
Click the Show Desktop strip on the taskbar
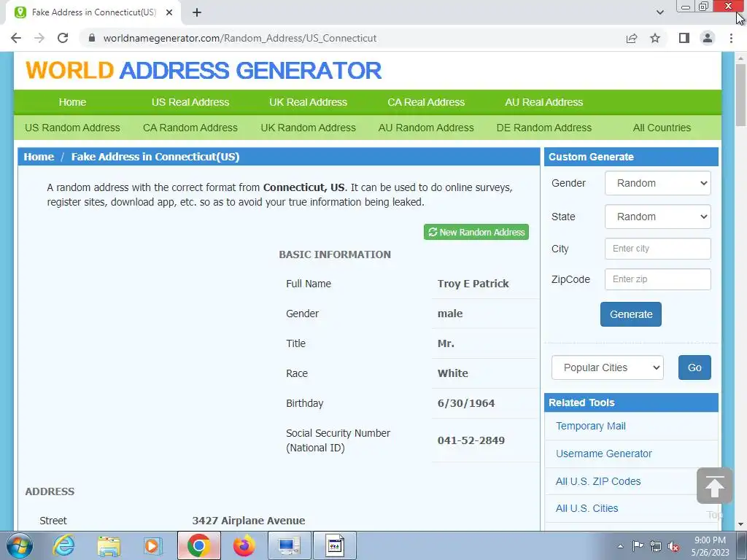pos(743,545)
